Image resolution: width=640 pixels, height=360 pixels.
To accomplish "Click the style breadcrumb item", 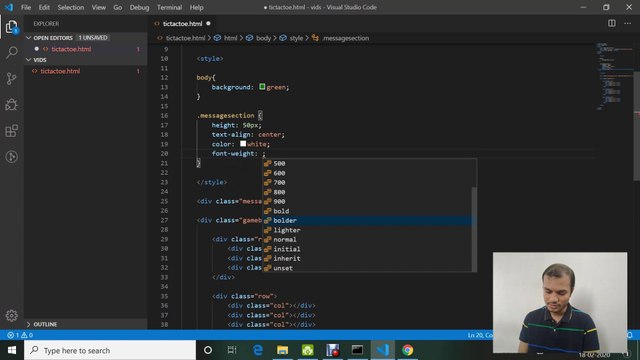I will click(296, 38).
